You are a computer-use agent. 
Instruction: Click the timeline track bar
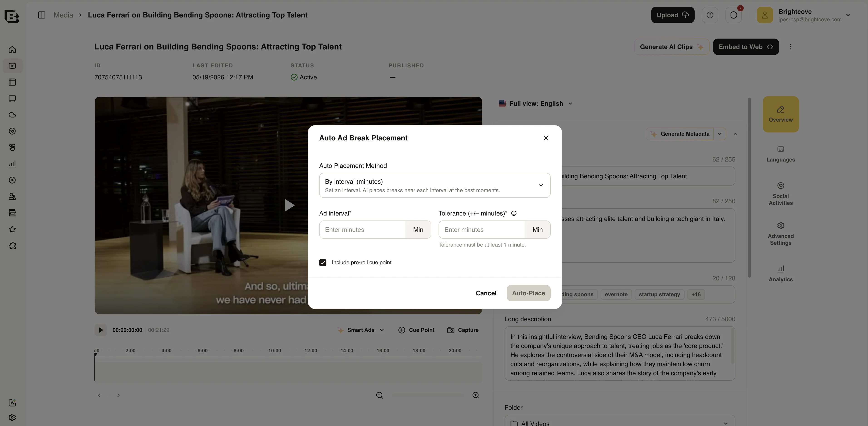289,372
